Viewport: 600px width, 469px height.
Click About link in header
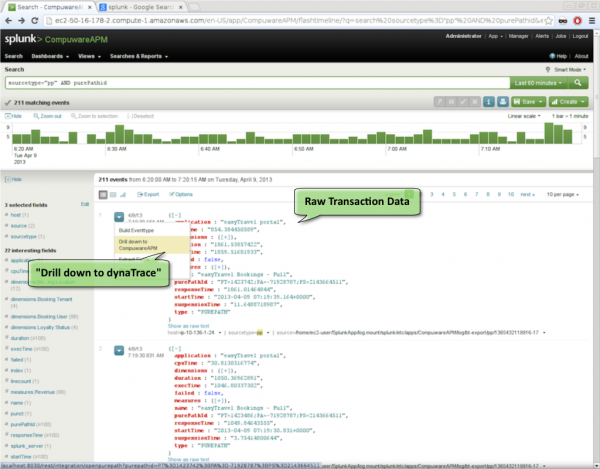[x=581, y=56]
